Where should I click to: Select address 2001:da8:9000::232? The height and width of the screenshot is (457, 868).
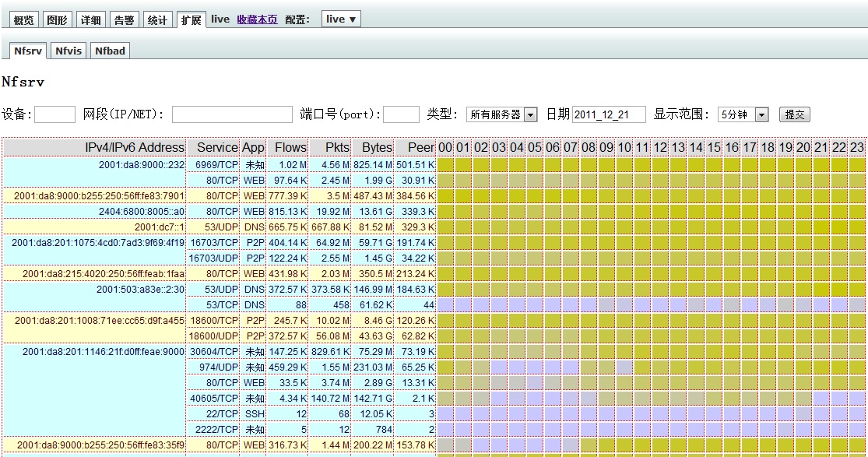[x=142, y=164]
